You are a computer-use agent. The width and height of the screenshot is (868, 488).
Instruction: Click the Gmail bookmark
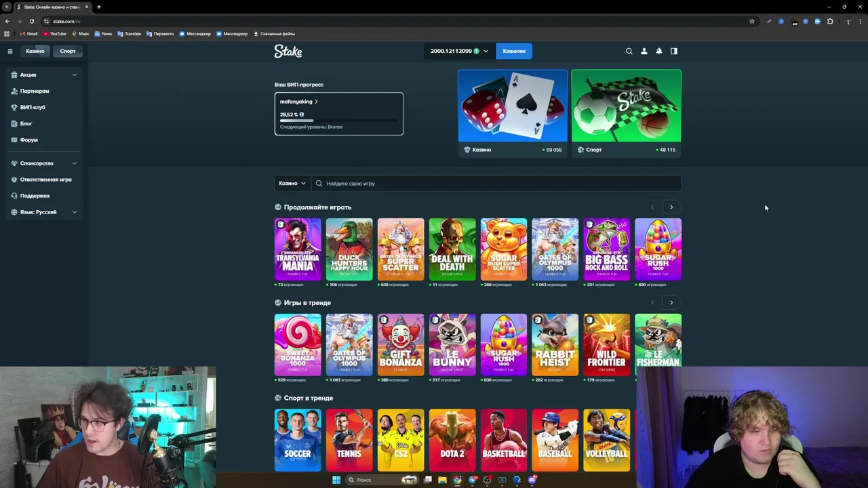click(x=28, y=33)
